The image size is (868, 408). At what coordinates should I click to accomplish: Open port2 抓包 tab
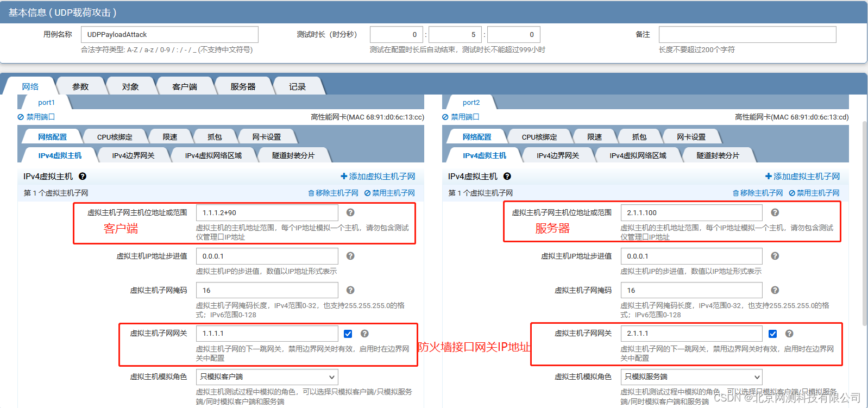pyautogui.click(x=639, y=137)
